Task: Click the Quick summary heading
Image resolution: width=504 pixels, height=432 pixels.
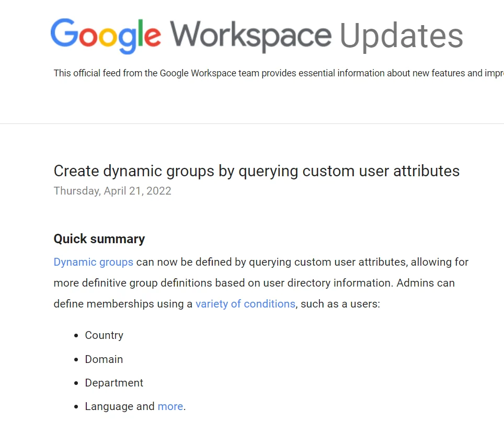Action: [x=99, y=238]
